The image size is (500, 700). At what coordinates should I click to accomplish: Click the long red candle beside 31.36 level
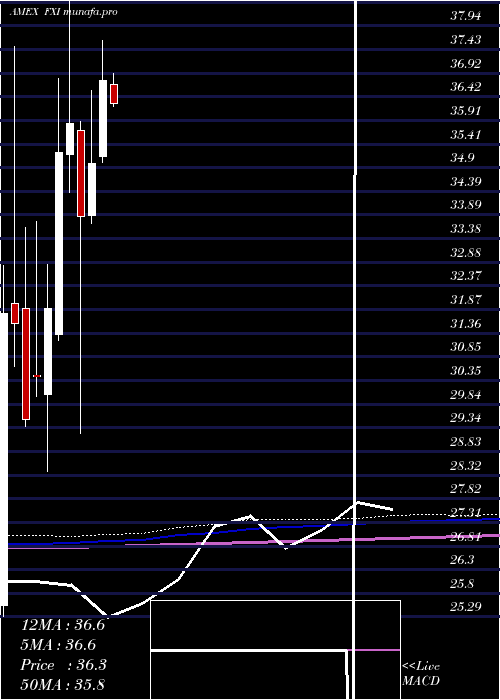26,364
